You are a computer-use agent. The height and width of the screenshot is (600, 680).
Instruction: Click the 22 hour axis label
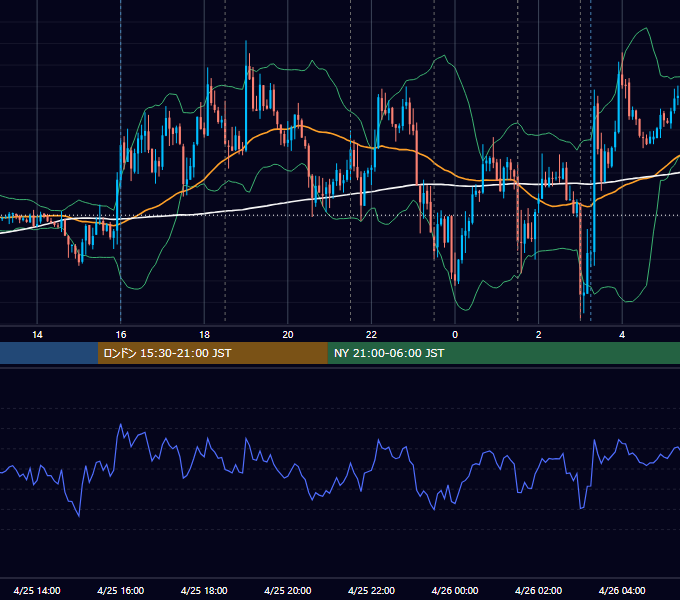tap(371, 335)
